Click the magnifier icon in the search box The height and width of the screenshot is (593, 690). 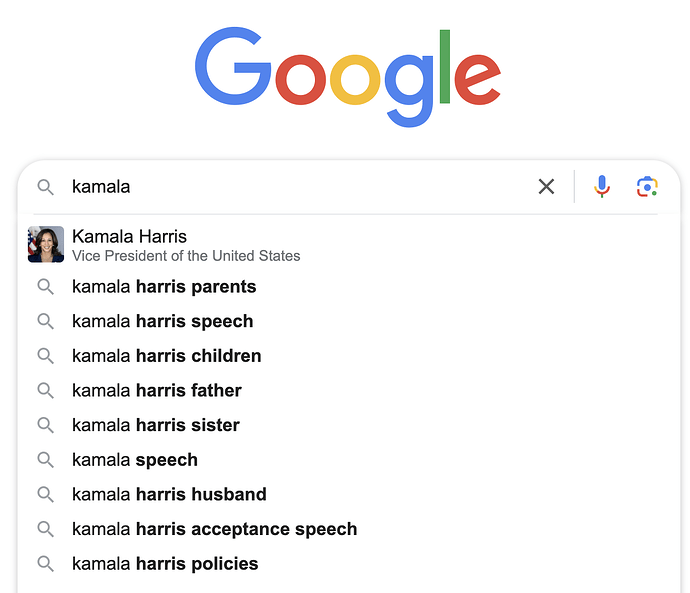(x=45, y=187)
